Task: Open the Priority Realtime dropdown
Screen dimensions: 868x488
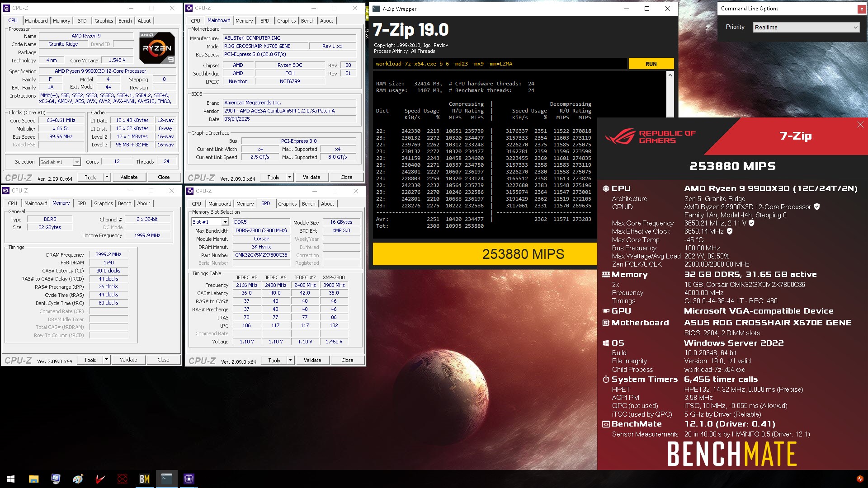Action: [x=806, y=28]
